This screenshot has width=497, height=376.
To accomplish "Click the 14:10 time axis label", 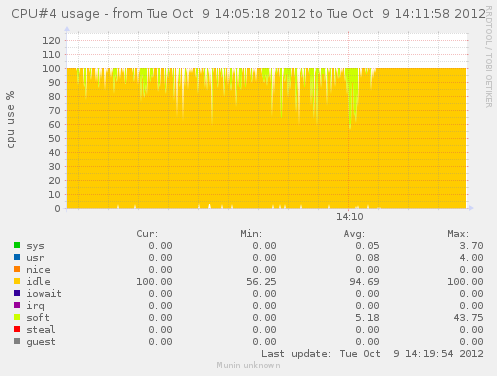I will tap(349, 217).
